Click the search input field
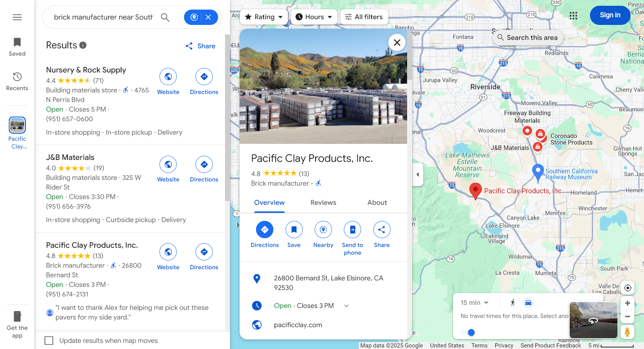 click(103, 17)
